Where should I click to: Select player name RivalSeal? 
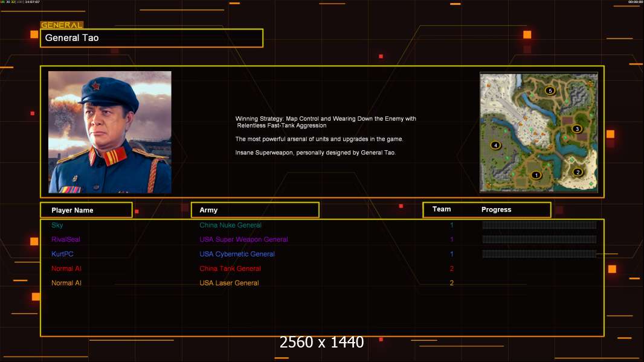click(x=66, y=240)
